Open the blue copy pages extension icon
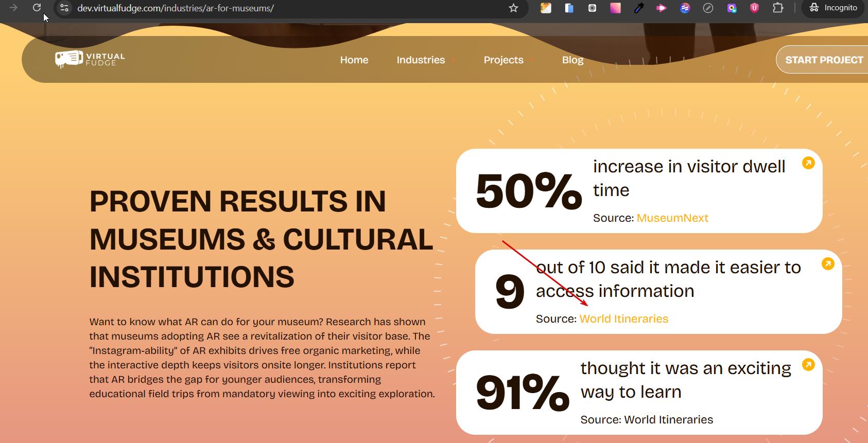Screen dimensions: 868x443 pos(569,8)
